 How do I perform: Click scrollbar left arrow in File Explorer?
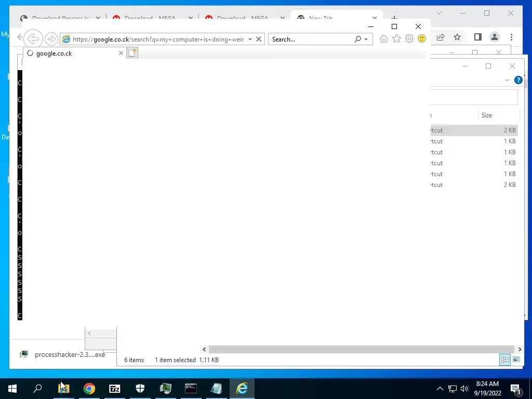[204, 349]
